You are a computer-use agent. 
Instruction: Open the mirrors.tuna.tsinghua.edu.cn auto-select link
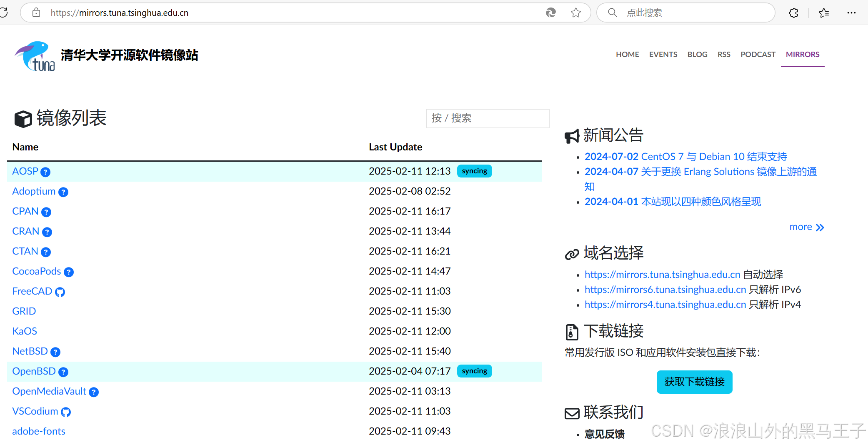tap(663, 275)
